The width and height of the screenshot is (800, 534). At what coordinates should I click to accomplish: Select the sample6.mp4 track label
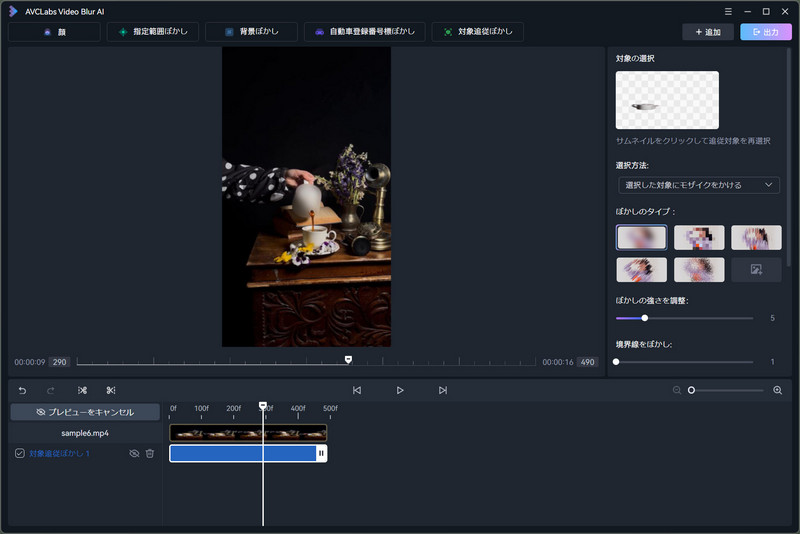pos(85,433)
